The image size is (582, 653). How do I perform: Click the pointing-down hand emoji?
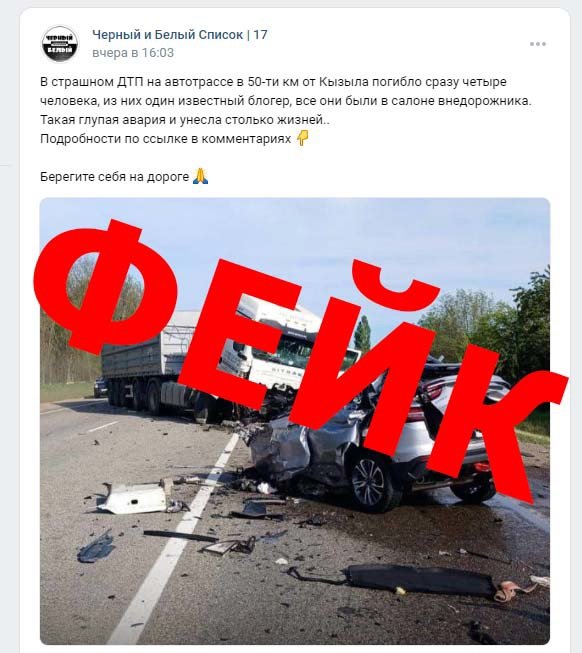(303, 138)
